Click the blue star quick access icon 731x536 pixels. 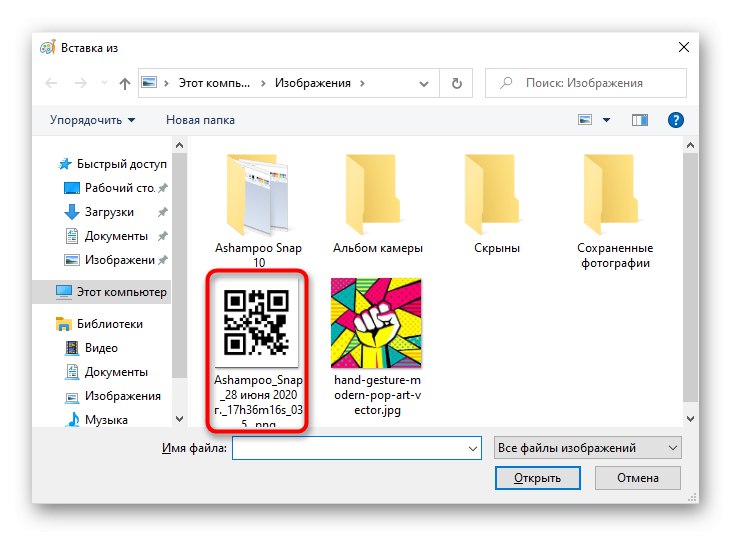(65, 164)
